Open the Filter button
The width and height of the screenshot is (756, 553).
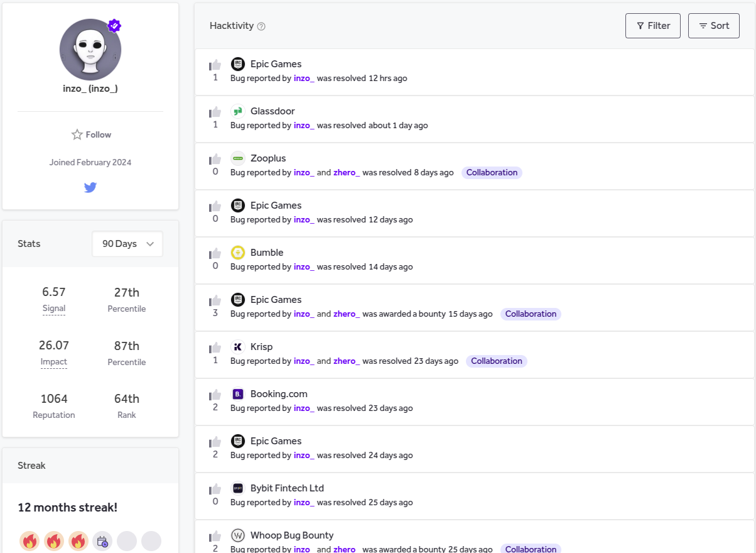click(653, 26)
